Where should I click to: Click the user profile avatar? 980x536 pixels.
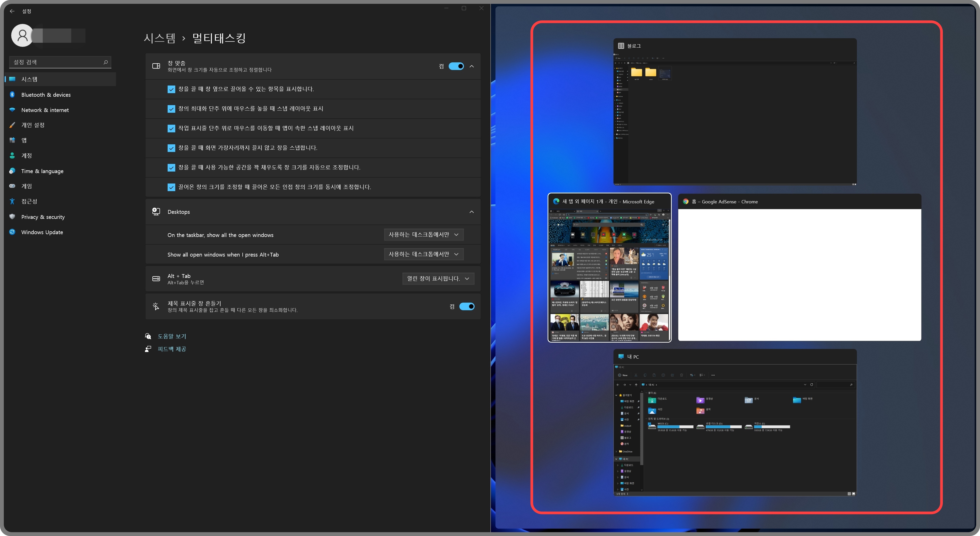pos(22,35)
